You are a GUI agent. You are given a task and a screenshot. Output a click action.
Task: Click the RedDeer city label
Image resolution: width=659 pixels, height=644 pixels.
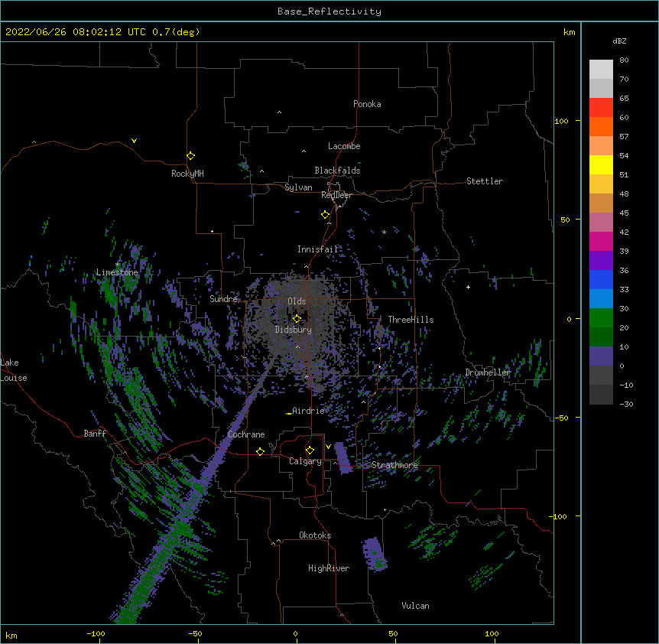pyautogui.click(x=336, y=195)
